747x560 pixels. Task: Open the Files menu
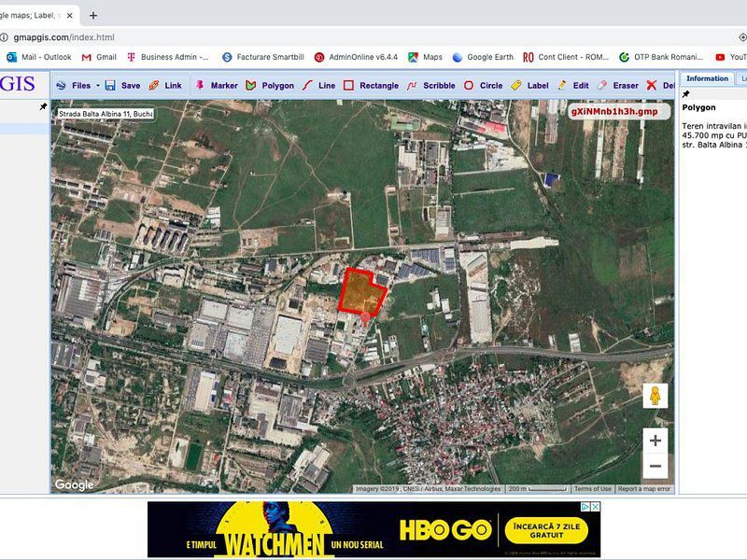tap(79, 85)
